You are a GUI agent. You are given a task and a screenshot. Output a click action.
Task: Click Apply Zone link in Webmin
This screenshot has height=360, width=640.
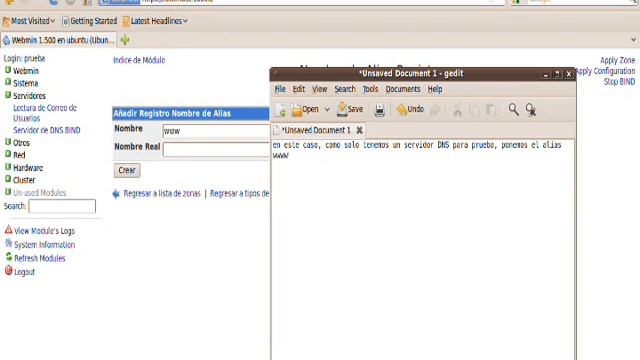coord(617,60)
